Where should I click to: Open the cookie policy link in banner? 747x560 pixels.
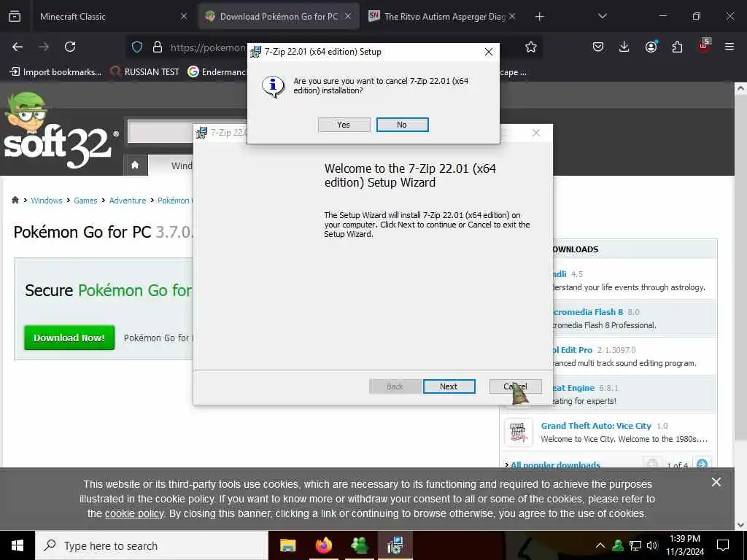134,514
